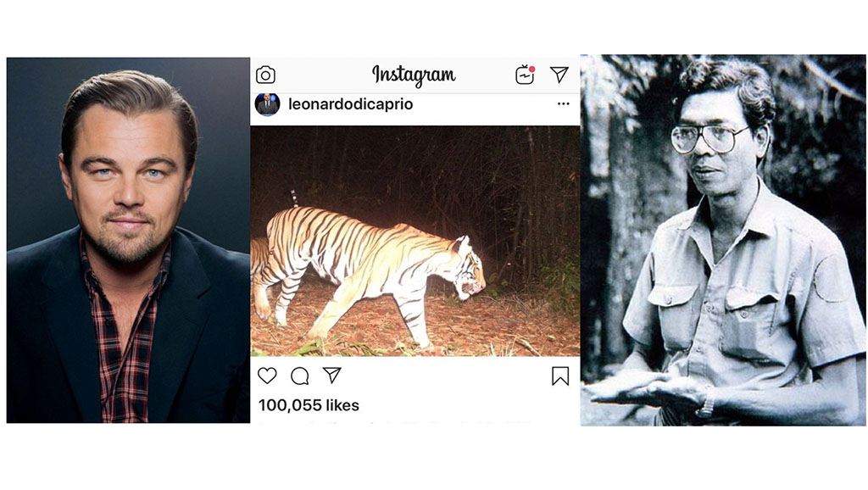
Task: Select the color portrait of man in blazer
Action: 128,239
